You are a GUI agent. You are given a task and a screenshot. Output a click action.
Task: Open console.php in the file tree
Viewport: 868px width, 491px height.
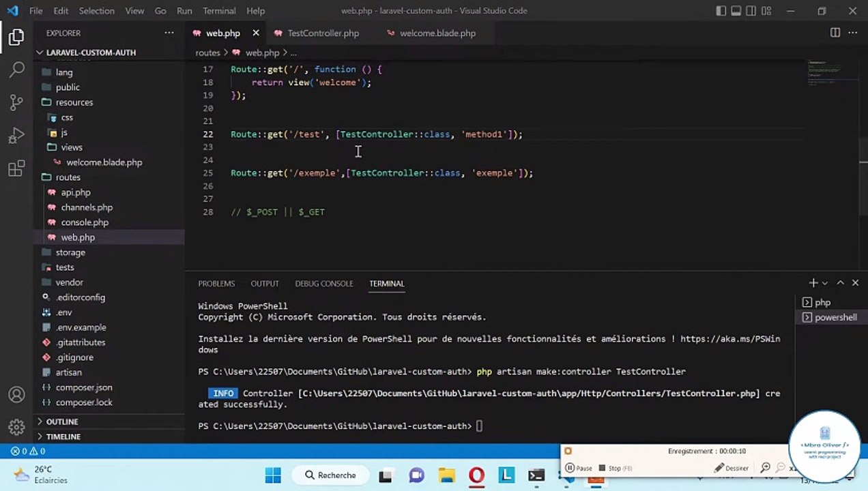click(x=109, y=222)
